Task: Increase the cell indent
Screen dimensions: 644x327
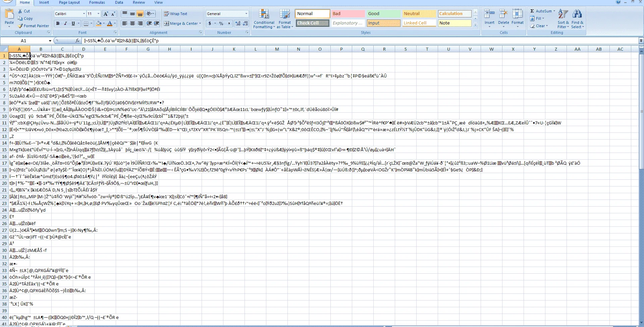Action: point(157,23)
